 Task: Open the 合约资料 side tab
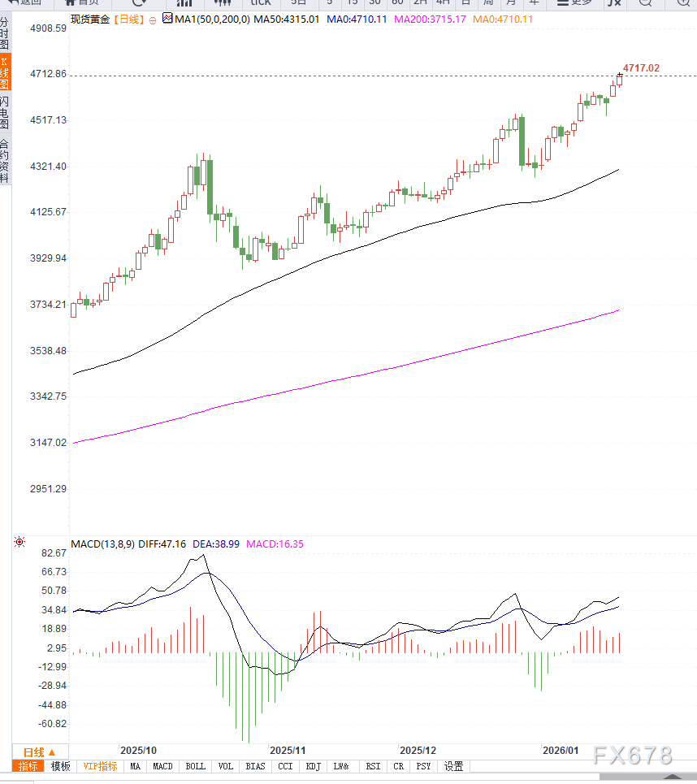5,160
